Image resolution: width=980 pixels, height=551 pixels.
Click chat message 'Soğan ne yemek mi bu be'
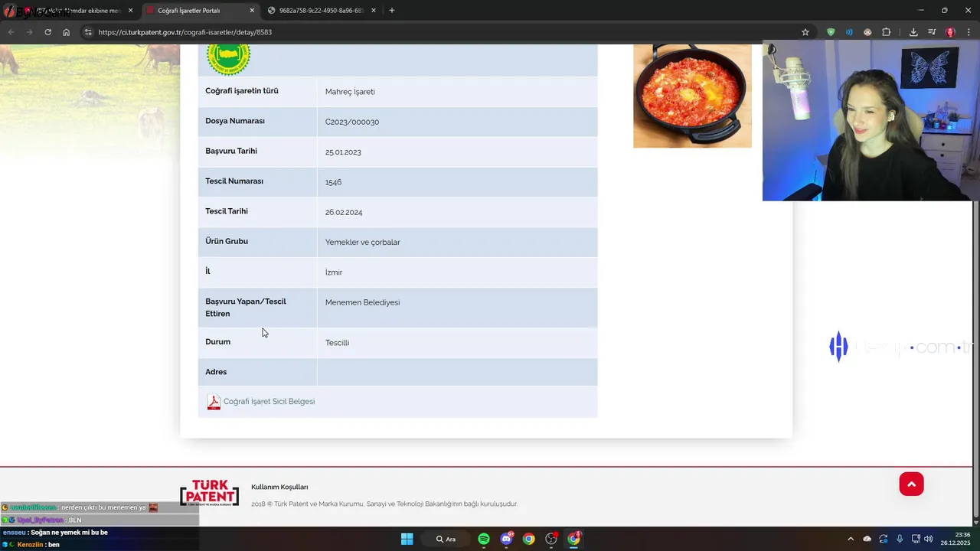[69, 533]
